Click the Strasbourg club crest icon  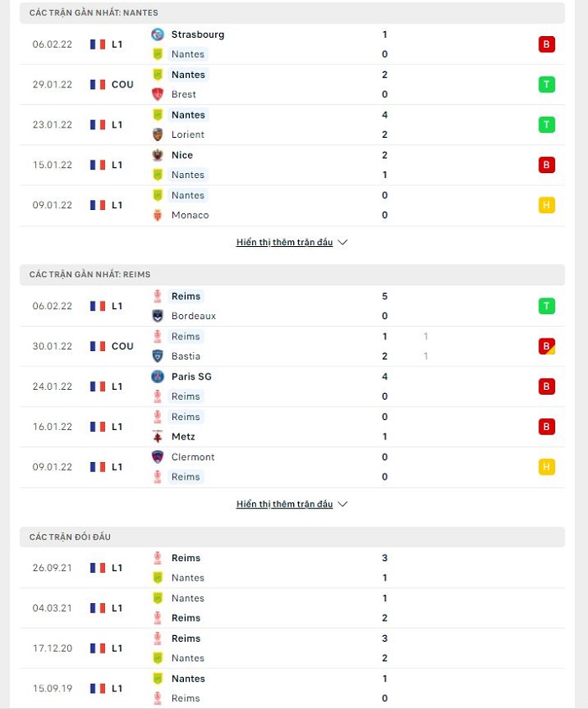coord(157,34)
